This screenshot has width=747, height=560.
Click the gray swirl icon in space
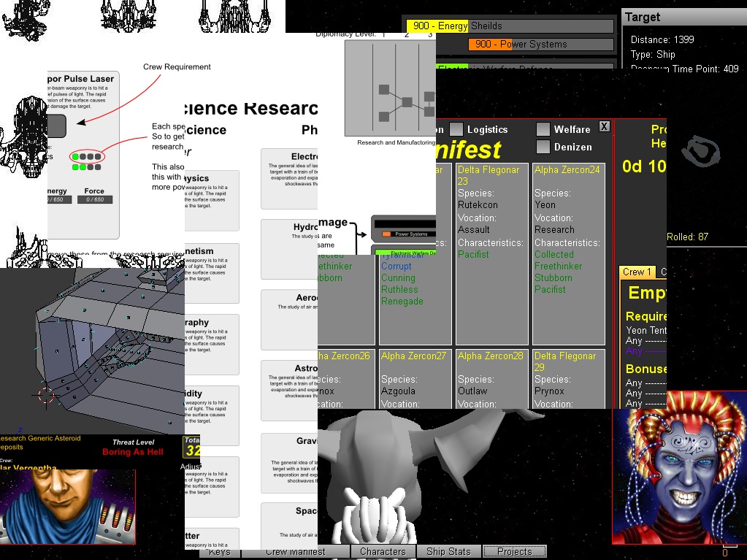(x=700, y=151)
